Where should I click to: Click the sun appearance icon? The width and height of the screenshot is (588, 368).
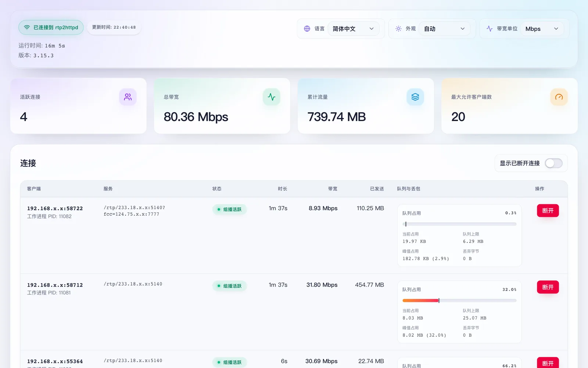point(398,29)
